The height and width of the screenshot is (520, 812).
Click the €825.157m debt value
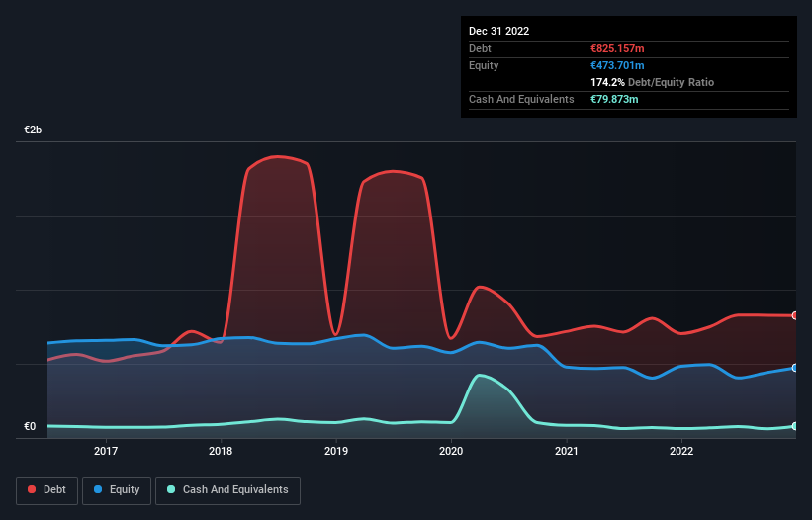(617, 48)
